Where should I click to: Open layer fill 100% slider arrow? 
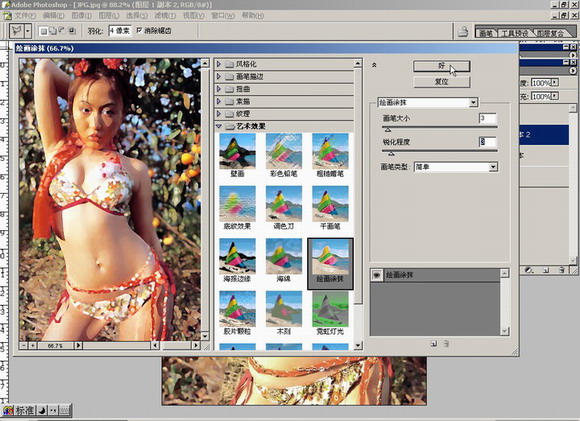point(555,96)
